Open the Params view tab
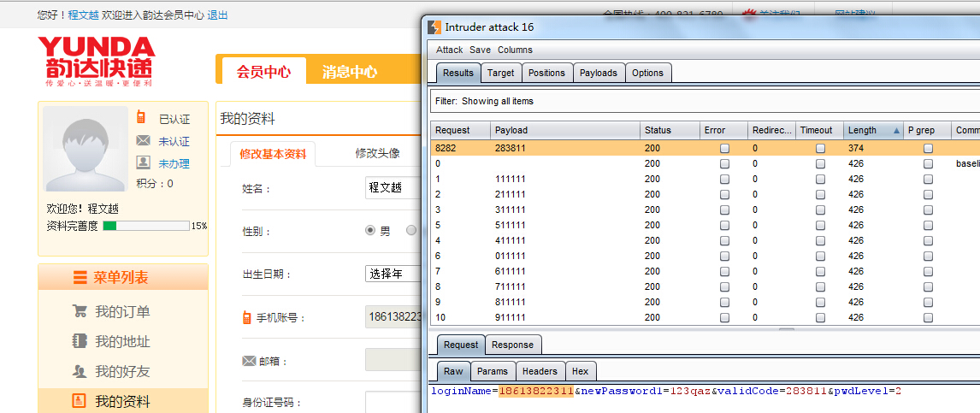Viewport: 980px width, 413px height. tap(493, 371)
